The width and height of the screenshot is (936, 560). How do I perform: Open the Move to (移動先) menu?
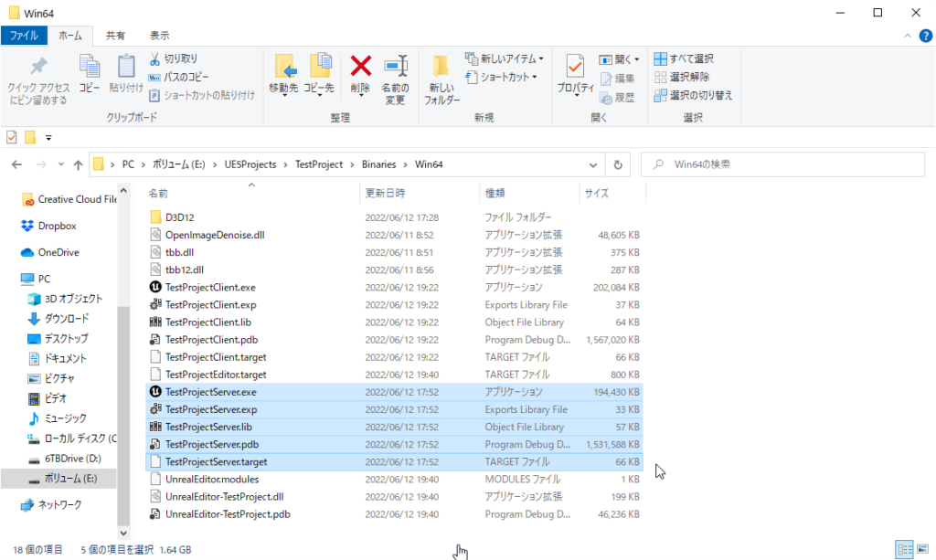[x=283, y=75]
